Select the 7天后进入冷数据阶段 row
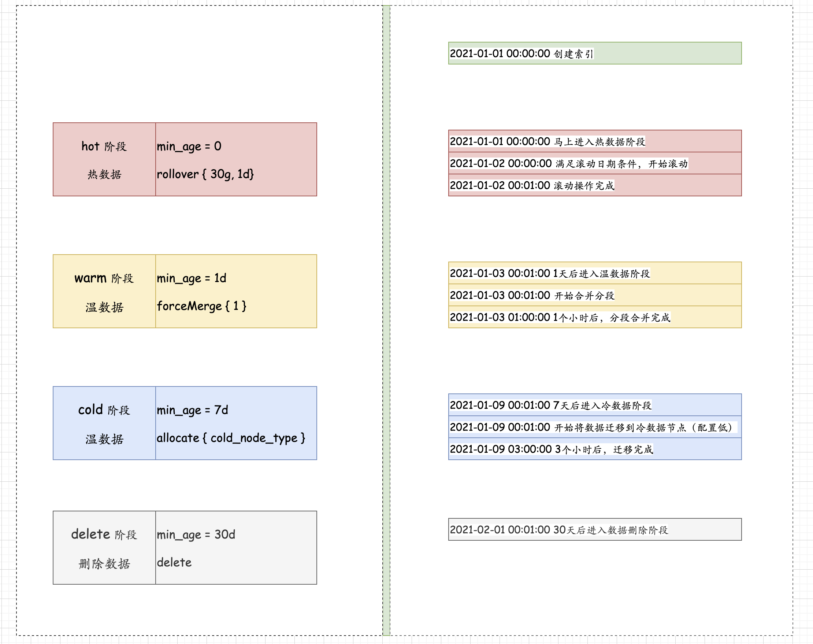 point(595,405)
